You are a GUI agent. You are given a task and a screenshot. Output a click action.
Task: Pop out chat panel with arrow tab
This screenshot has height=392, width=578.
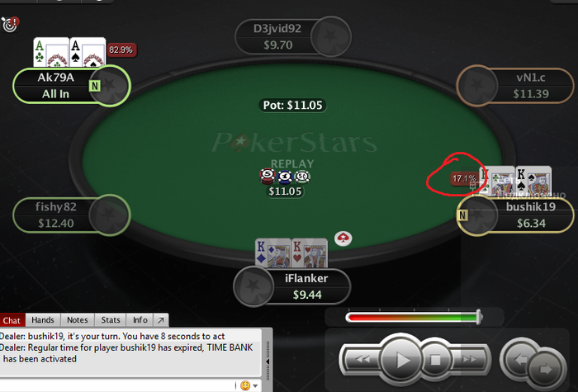click(x=161, y=320)
